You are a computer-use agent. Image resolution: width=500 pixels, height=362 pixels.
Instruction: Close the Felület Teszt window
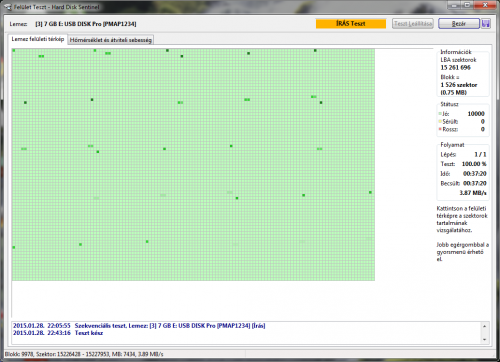click(485, 5)
